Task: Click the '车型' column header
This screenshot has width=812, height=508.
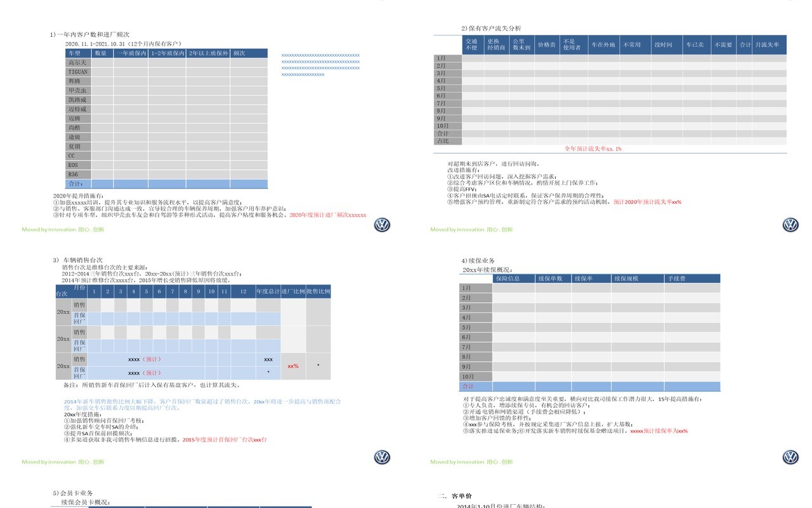Action: [79, 53]
